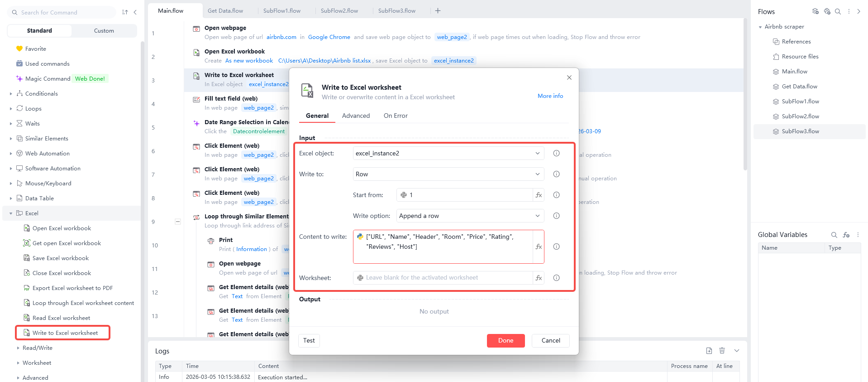868x382 pixels.
Task: Collapse loop block at step 9
Action: (178, 222)
